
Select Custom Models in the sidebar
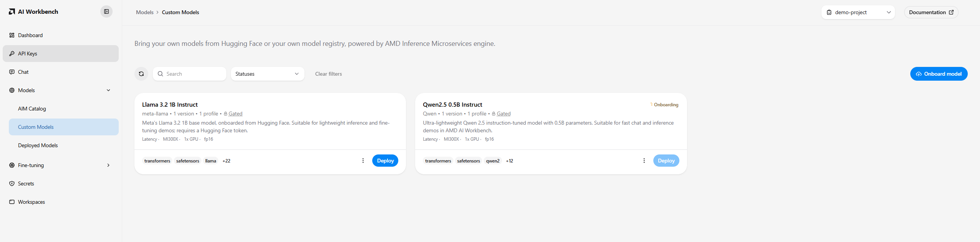pyautogui.click(x=64, y=127)
